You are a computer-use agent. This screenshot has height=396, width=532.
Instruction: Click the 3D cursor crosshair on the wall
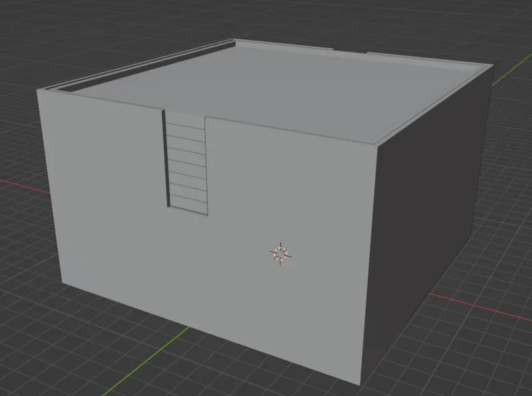[x=280, y=254]
